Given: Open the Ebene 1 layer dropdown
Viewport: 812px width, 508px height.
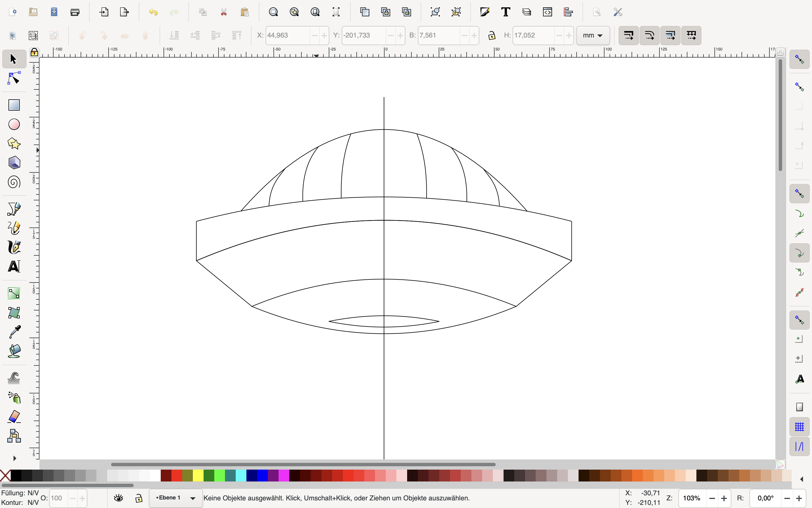Looking at the screenshot, I should (176, 498).
